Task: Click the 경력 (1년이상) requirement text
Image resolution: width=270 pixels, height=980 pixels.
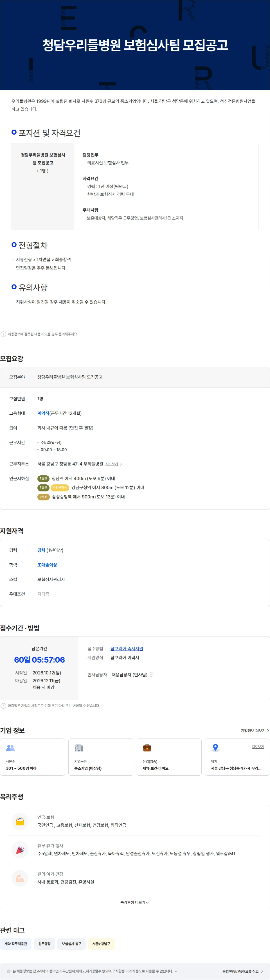Action: pyautogui.click(x=50, y=550)
